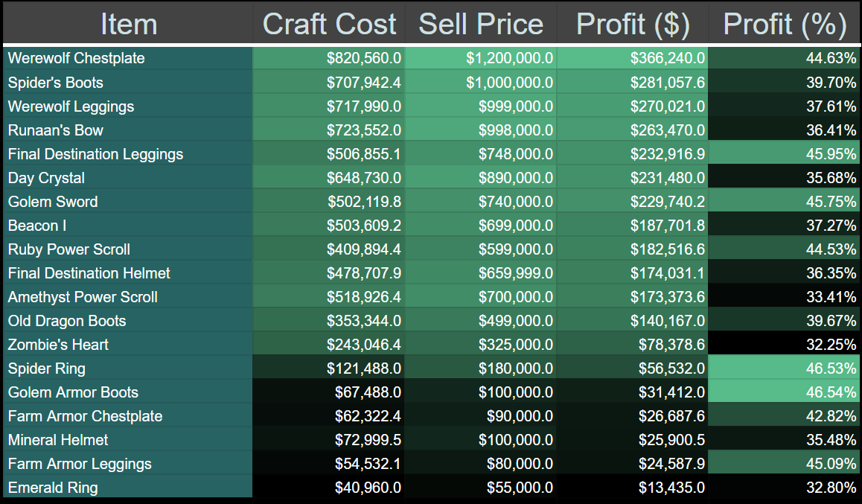Sort by the Sell Price column header
Image resolution: width=862 pixels, height=504 pixels.
click(482, 23)
